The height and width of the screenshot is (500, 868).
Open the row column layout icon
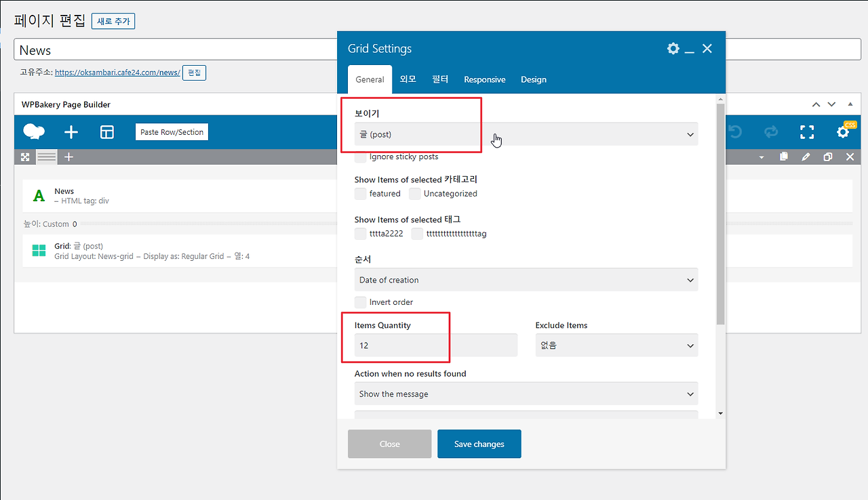[47, 157]
